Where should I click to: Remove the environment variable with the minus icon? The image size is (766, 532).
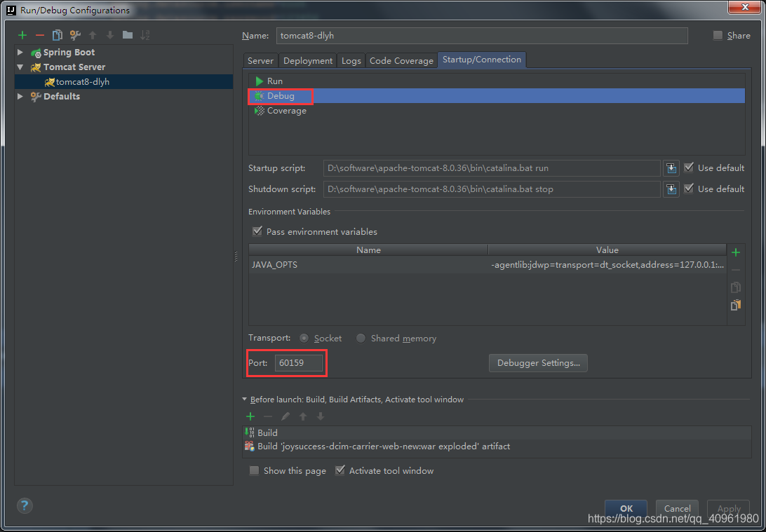(736, 270)
